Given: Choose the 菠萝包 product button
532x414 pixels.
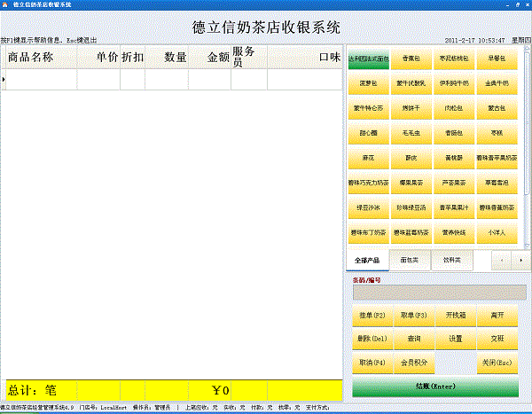Looking at the screenshot, I should (369, 83).
